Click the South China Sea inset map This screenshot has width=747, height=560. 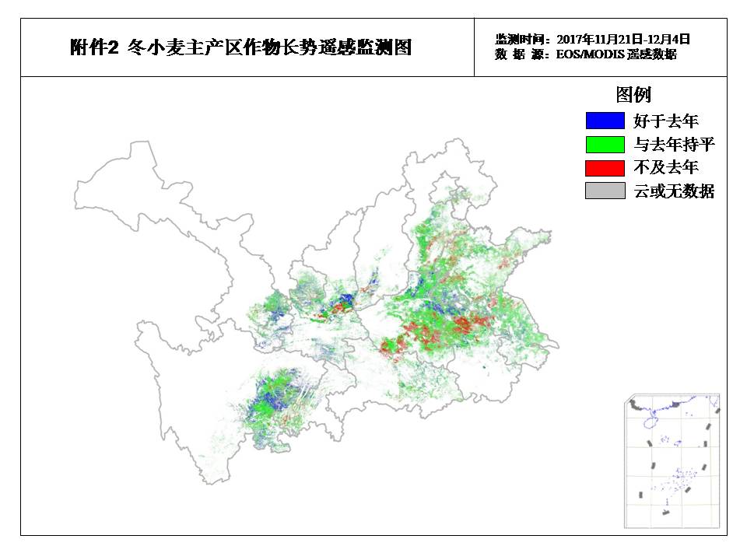tap(672, 461)
